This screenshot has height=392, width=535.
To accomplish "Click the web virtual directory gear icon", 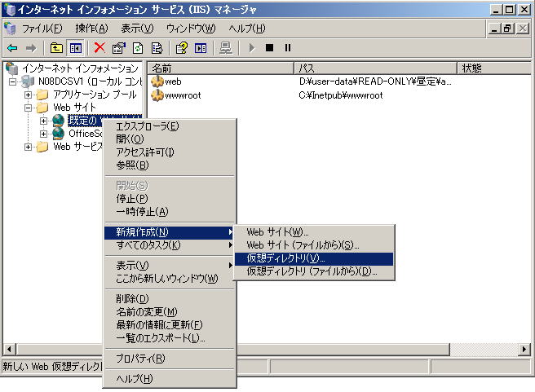I will 157,81.
